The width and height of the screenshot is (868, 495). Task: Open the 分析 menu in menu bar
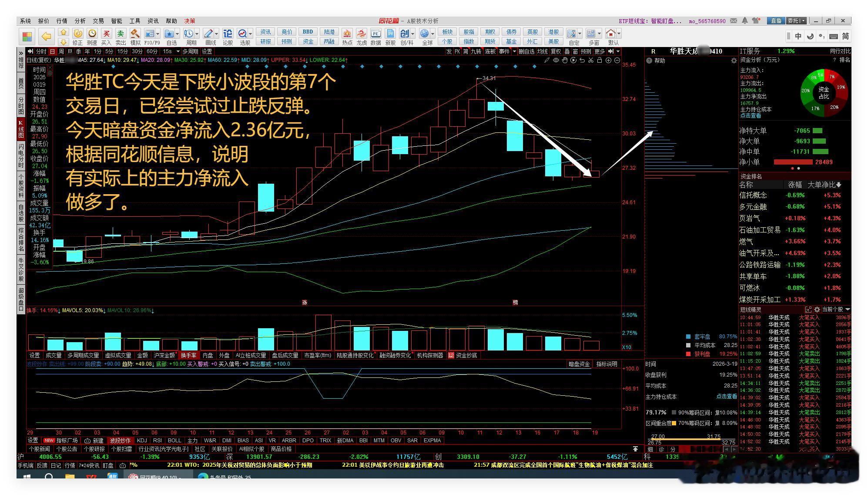click(80, 21)
